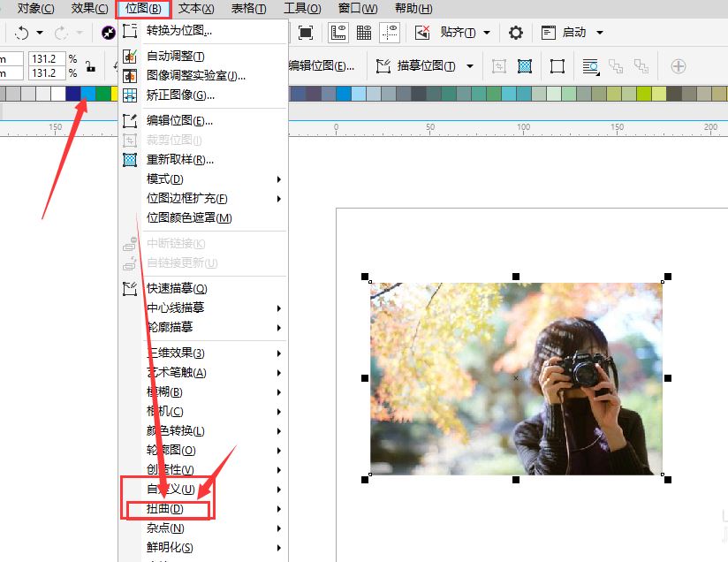Open the 描摹位图 dropdown arrow
This screenshot has height=562, width=728.
click(x=469, y=65)
